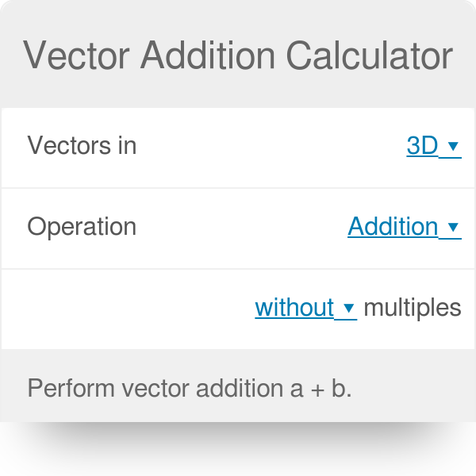Click empty space in the 'Vectors in' row

[270, 146]
